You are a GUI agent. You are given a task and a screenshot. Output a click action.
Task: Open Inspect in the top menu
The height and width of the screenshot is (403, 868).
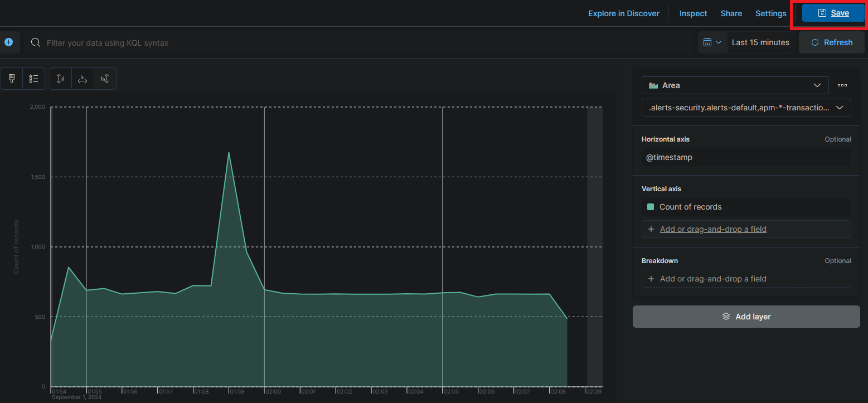(693, 13)
